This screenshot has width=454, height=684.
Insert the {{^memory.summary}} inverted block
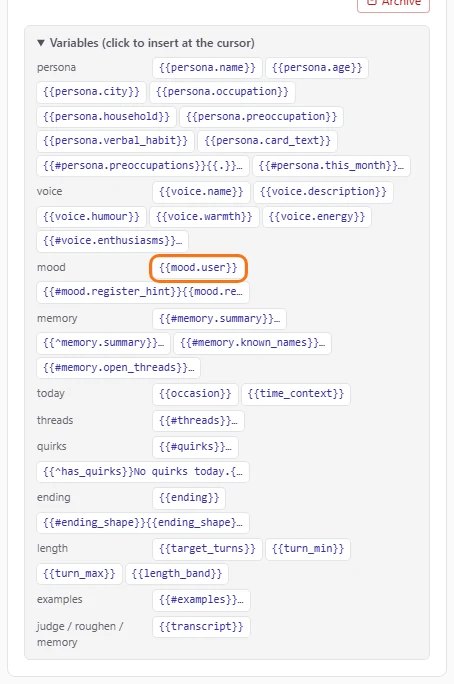tap(103, 343)
